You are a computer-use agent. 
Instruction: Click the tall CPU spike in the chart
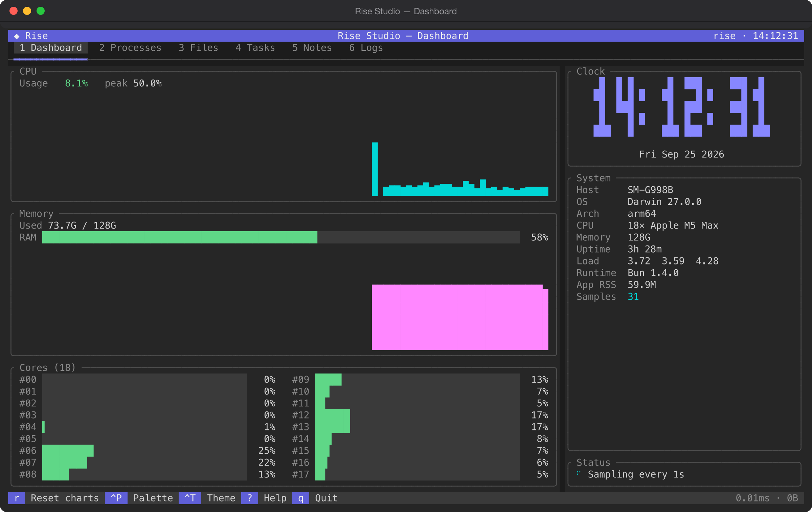[375, 169]
